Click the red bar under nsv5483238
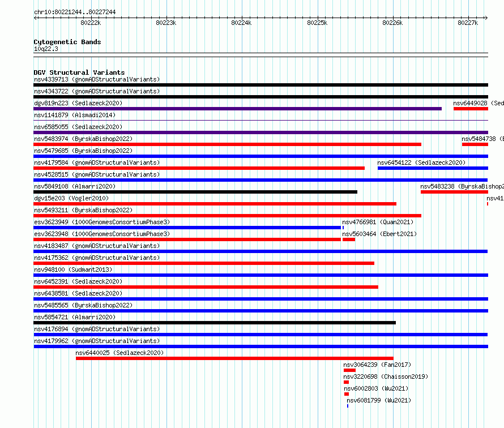 [455, 192]
